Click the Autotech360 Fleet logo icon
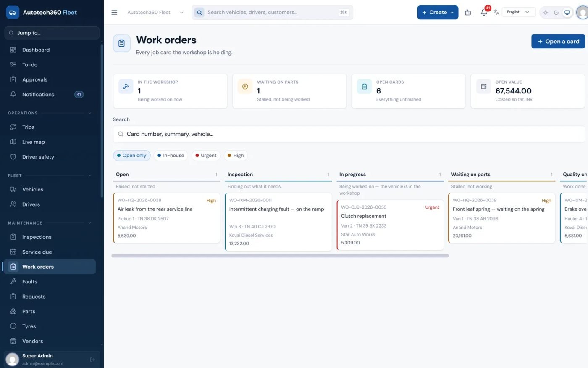The width and height of the screenshot is (588, 368). (x=13, y=12)
